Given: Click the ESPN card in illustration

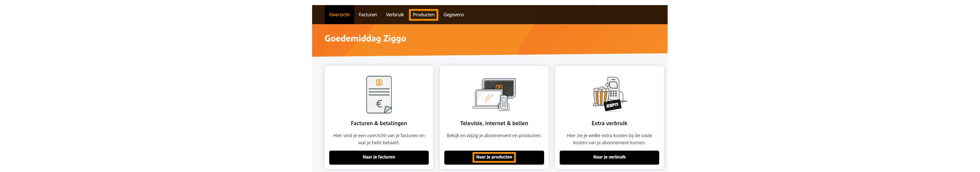Looking at the screenshot, I should (612, 106).
